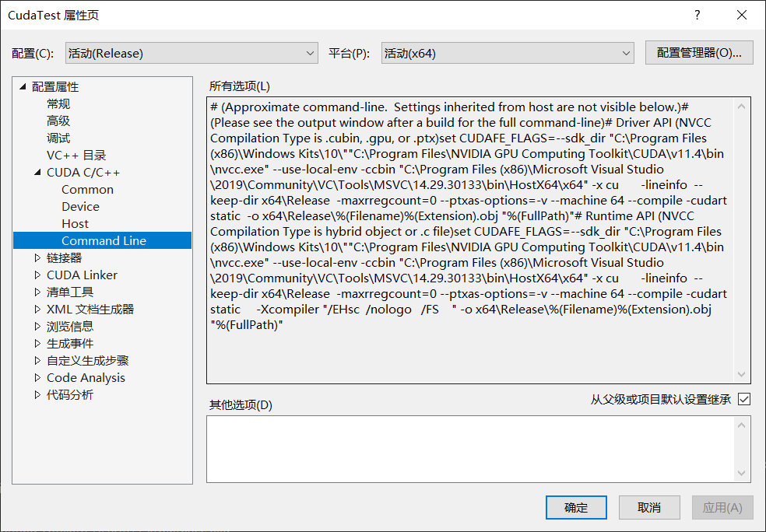Select the 生成事件 tree item label

pyautogui.click(x=70, y=343)
